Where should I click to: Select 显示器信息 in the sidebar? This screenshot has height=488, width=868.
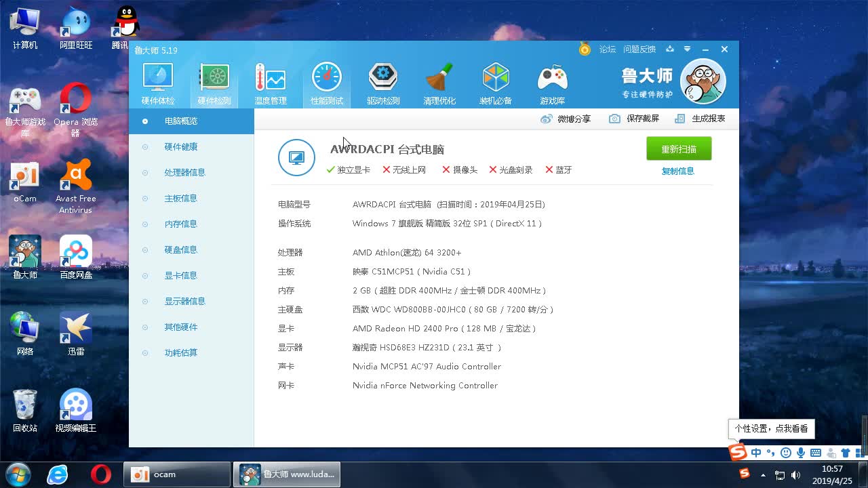click(191, 302)
